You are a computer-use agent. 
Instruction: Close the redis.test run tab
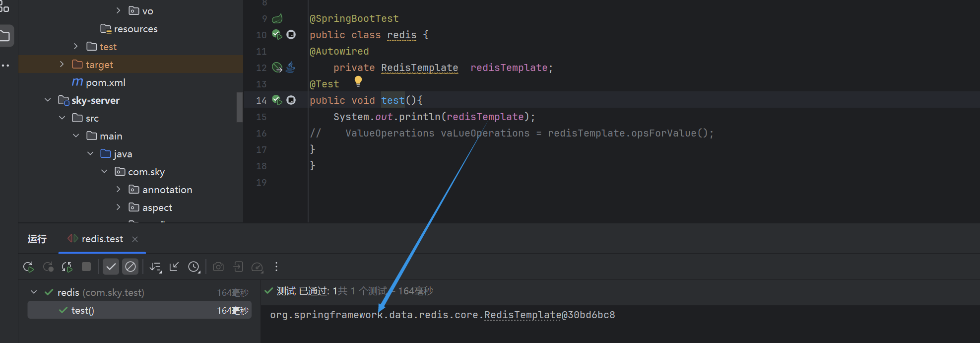click(135, 239)
